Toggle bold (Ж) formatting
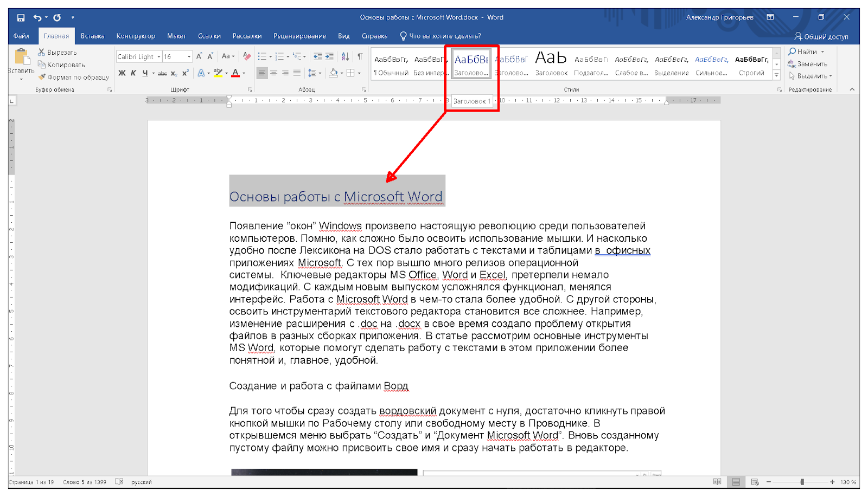The height and width of the screenshot is (497, 868). coord(122,73)
